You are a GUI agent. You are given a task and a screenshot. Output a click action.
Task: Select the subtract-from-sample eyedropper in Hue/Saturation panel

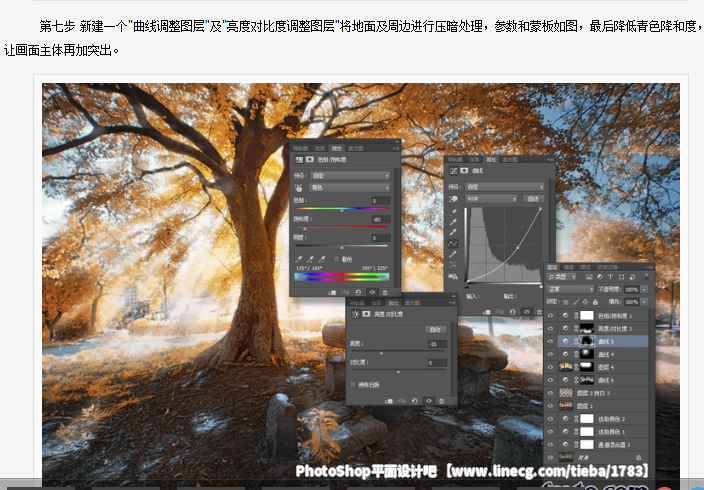322,259
